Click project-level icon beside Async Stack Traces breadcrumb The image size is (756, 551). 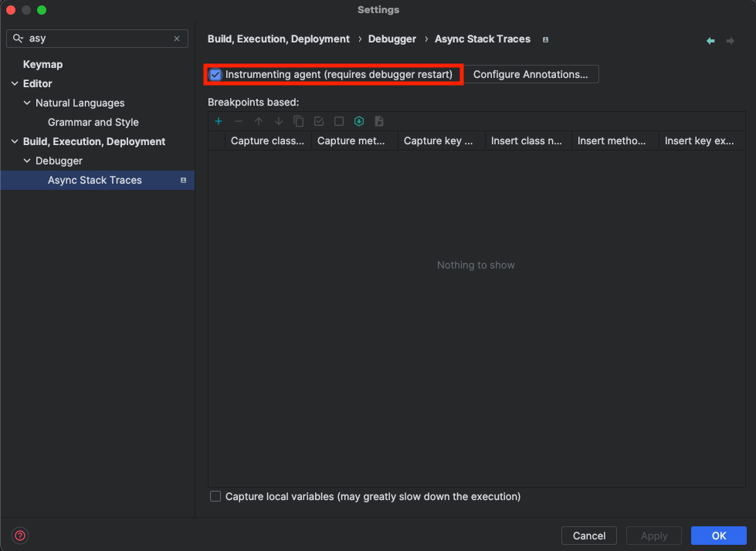545,39
